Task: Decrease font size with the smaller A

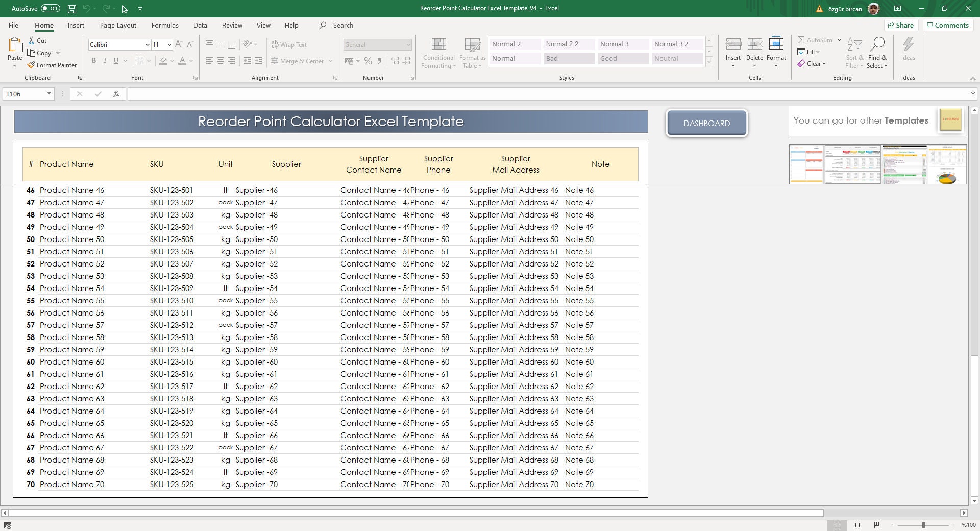Action: pyautogui.click(x=190, y=44)
